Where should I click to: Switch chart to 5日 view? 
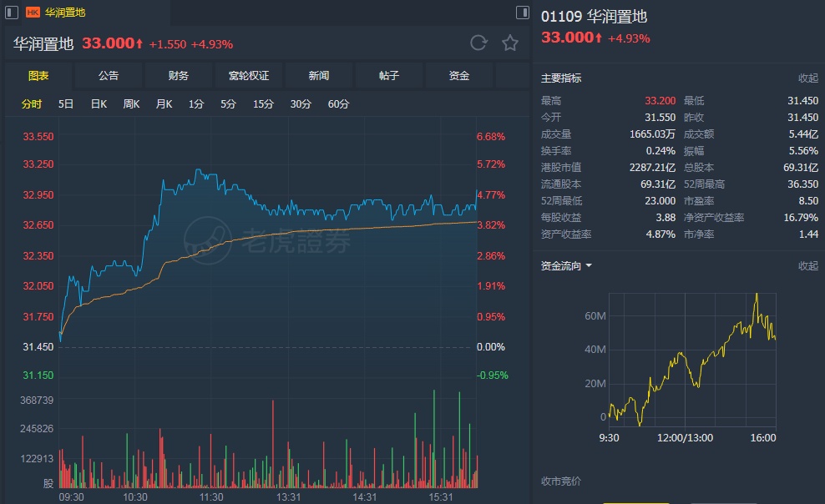(x=66, y=104)
